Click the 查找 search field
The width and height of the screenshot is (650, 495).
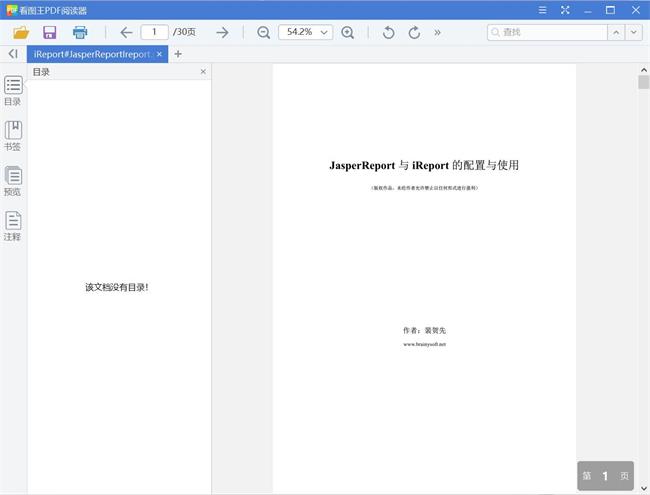tap(547, 32)
